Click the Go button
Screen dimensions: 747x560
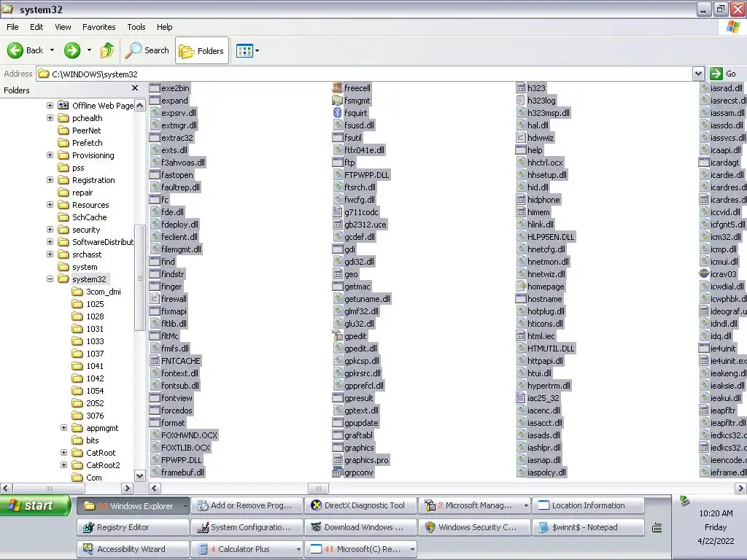click(x=723, y=74)
